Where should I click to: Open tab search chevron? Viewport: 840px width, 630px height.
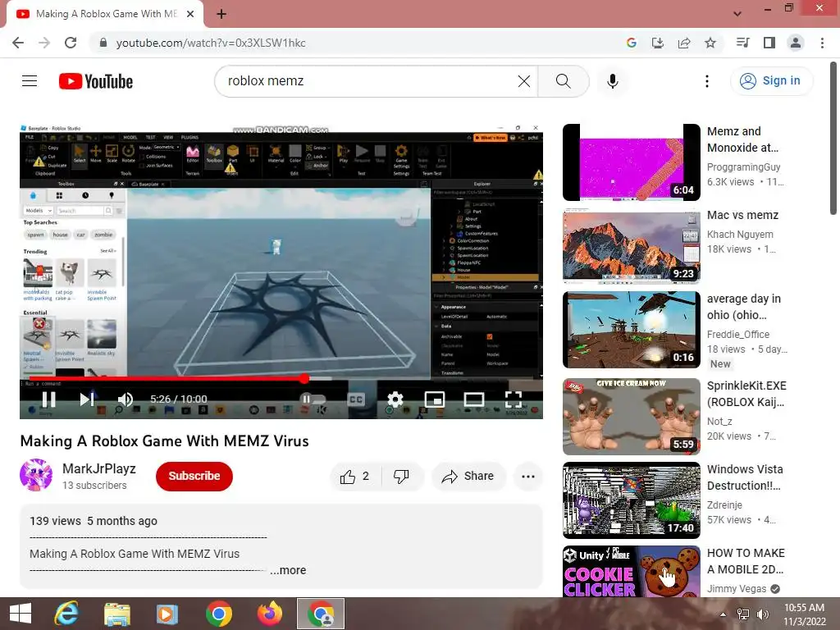pyautogui.click(x=737, y=14)
